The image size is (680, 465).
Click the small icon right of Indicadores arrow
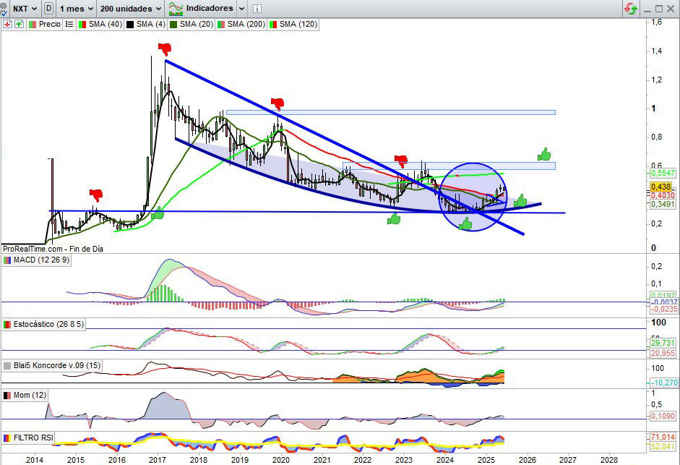tap(257, 8)
